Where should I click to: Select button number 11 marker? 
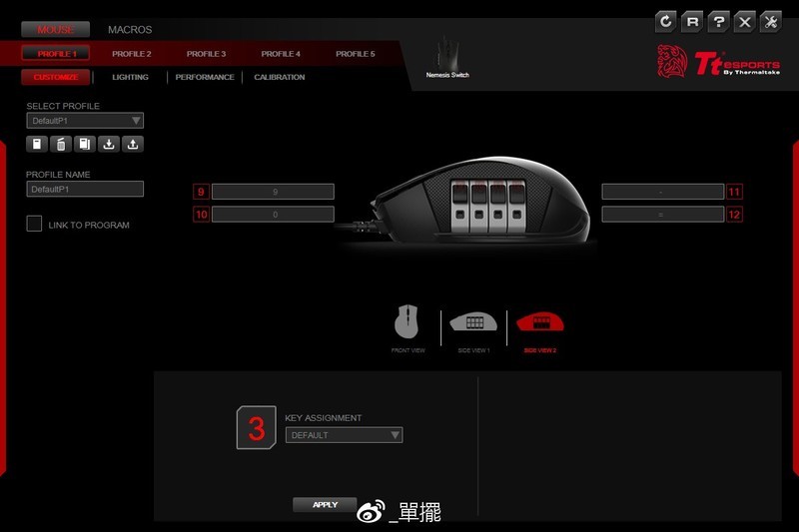(734, 192)
